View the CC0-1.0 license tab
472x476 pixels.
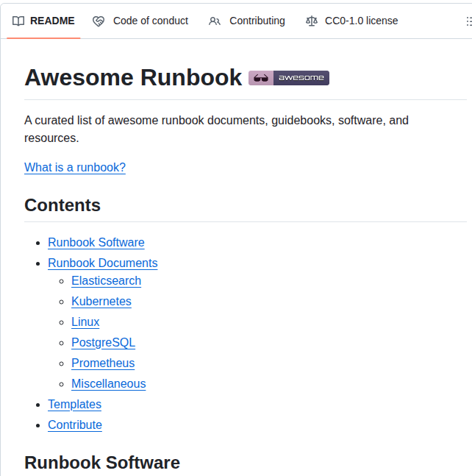pyautogui.click(x=351, y=21)
